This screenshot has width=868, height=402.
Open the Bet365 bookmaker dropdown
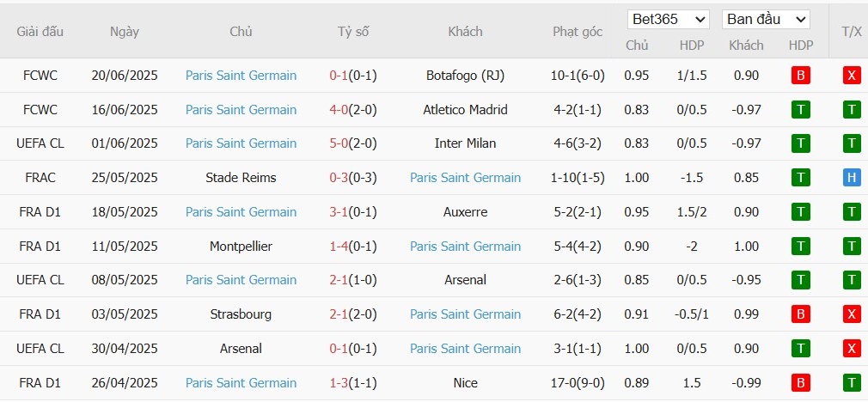click(x=668, y=20)
